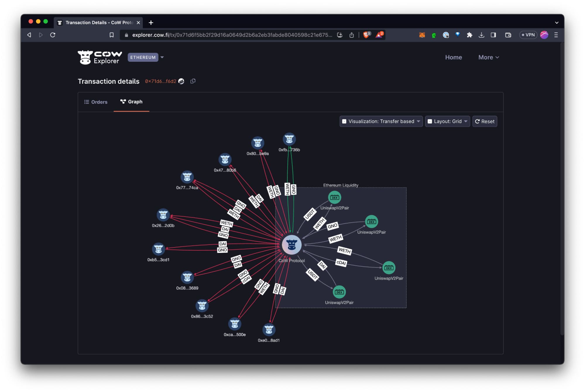Toggle the VPN button
This screenshot has height=392, width=585.
[x=528, y=35]
